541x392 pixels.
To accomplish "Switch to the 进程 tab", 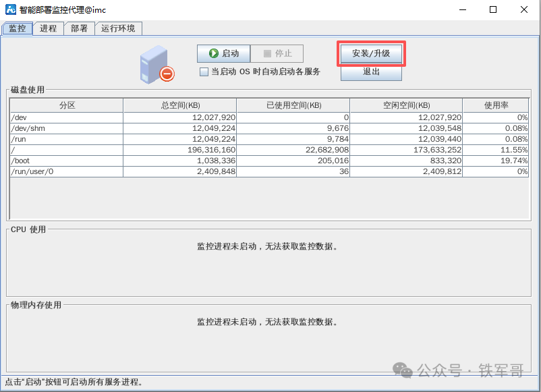I will 49,28.
